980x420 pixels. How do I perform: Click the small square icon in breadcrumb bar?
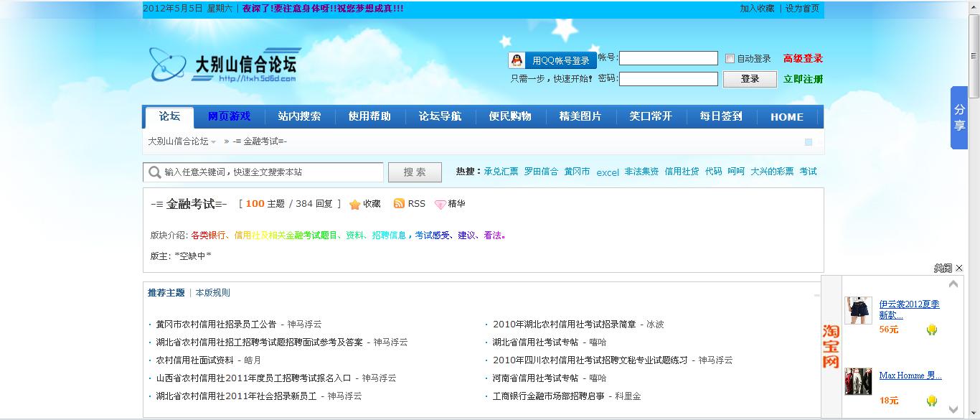(809, 142)
